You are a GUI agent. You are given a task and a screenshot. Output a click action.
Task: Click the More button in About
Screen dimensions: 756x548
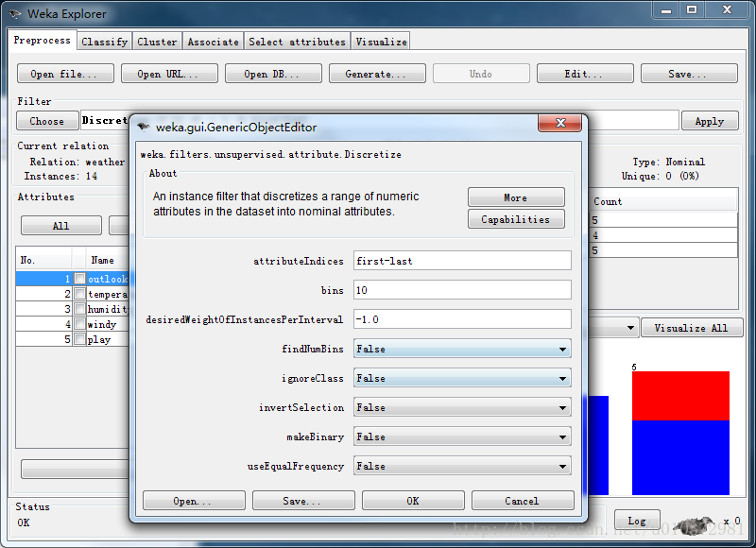[516, 197]
